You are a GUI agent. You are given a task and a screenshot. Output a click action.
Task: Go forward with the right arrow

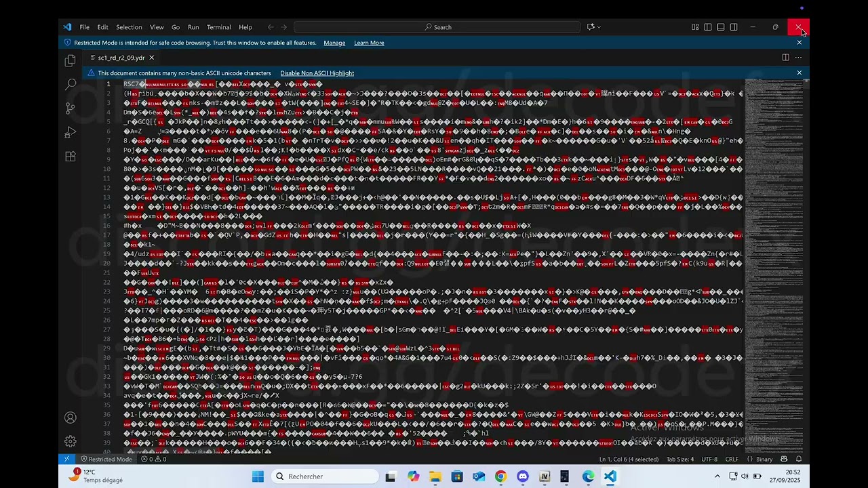tap(283, 27)
